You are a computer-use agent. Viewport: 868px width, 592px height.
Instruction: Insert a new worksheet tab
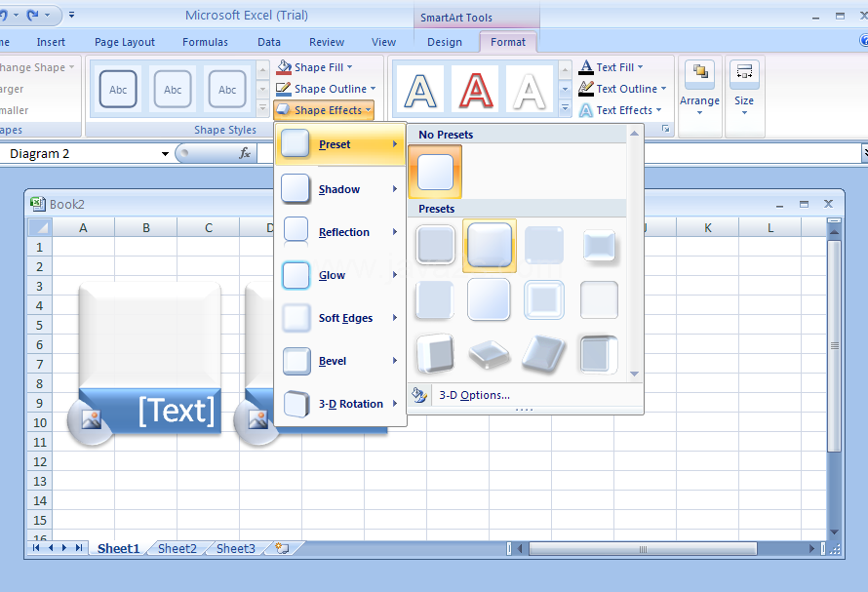[282, 548]
